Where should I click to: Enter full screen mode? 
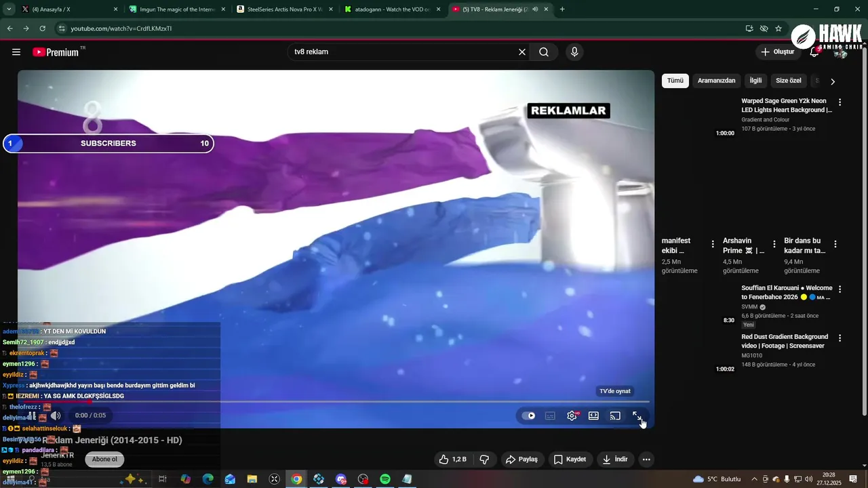pyautogui.click(x=637, y=415)
